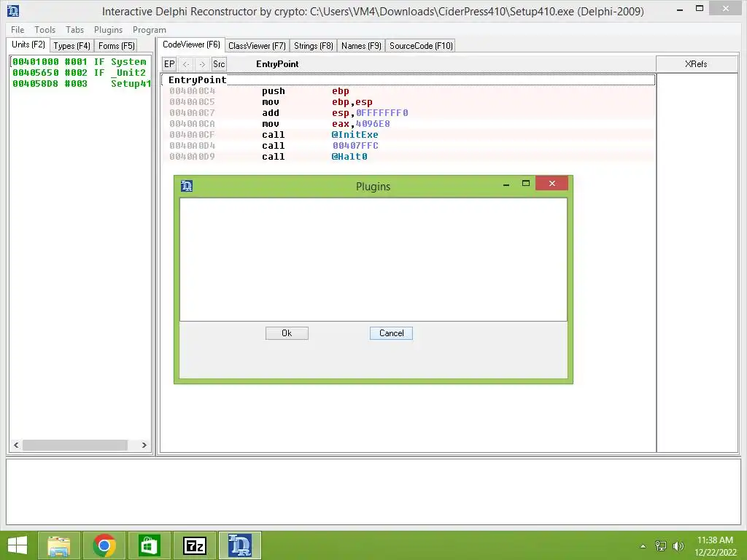Click the back navigation arrow button

[186, 64]
